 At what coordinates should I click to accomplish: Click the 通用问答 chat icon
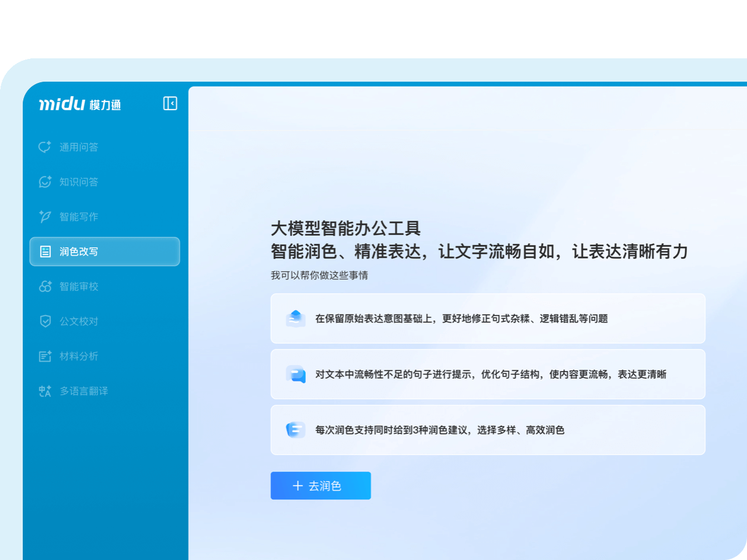point(45,147)
